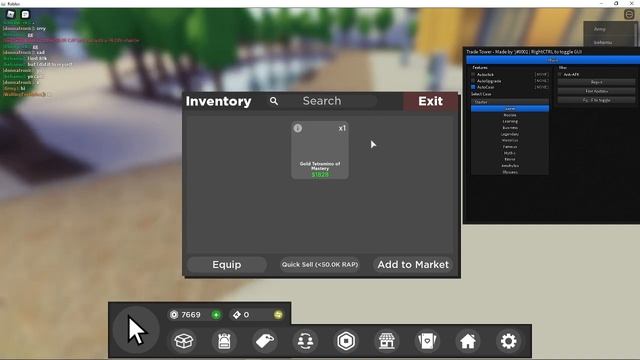Screen dimensions: 640x360
Task: Open the cards icon in bottom toolbar
Action: 427,341
